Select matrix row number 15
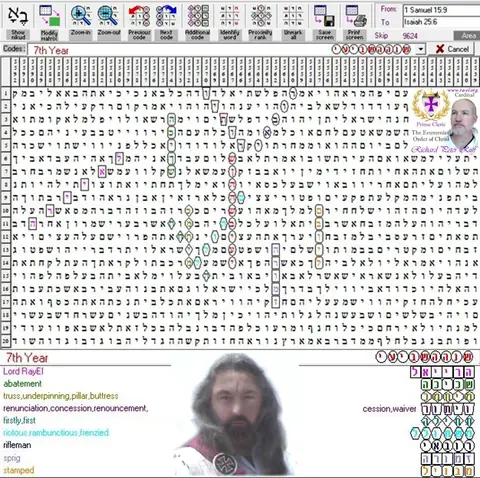 pyautogui.click(x=6, y=276)
